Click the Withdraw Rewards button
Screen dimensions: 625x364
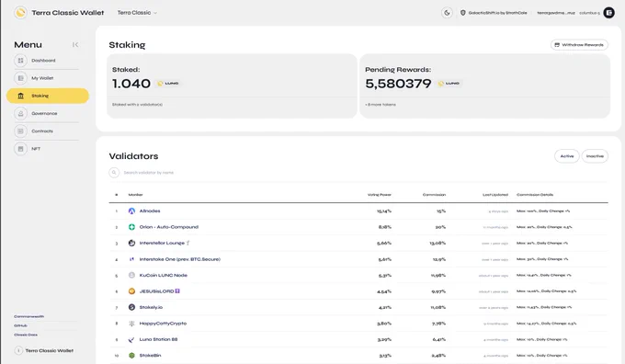coord(579,45)
